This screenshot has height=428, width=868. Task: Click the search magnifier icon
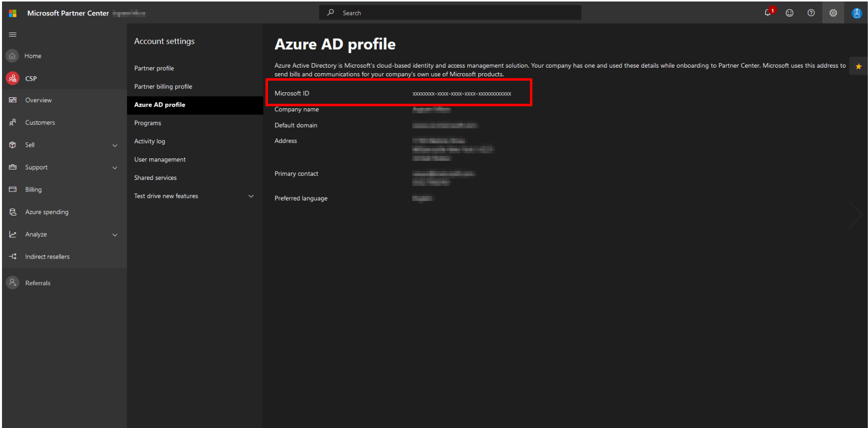tap(331, 13)
